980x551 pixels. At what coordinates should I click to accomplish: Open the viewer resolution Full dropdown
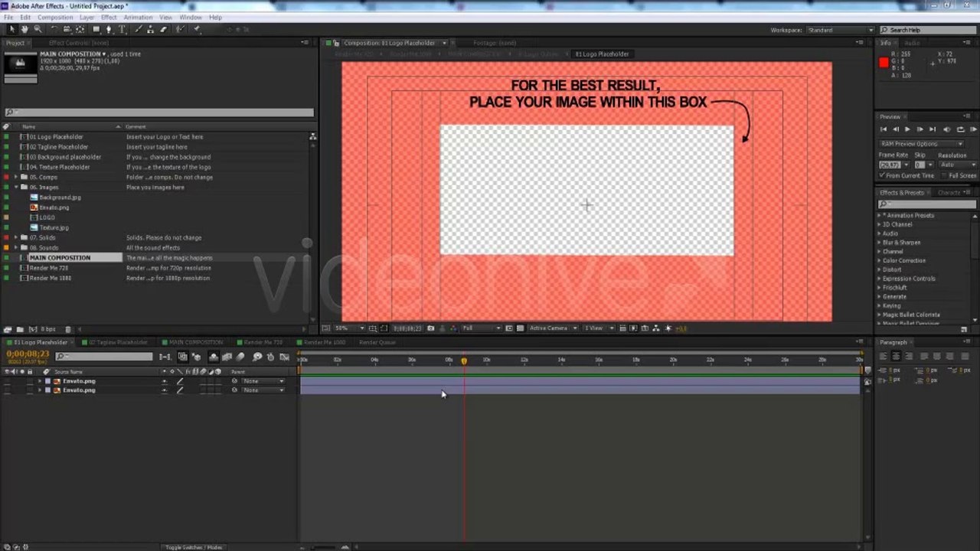coord(481,328)
